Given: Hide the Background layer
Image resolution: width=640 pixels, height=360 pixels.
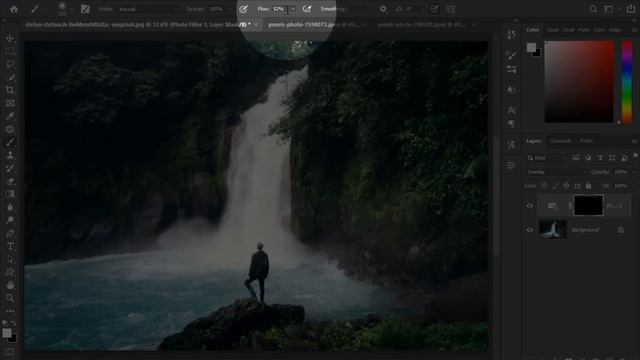Looking at the screenshot, I should [529, 230].
